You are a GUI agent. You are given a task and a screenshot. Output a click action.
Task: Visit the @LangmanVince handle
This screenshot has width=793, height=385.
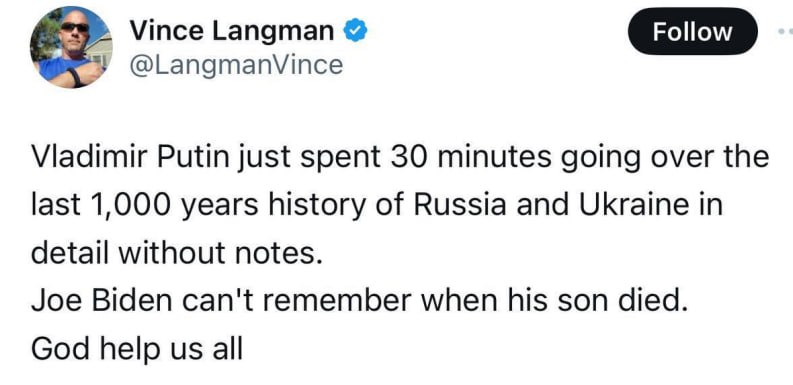pyautogui.click(x=237, y=65)
